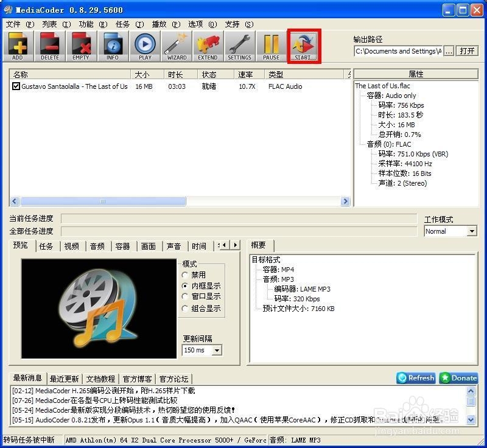Switch to the 时间 tab
Viewport: 487px width, 448px height.
click(x=199, y=247)
